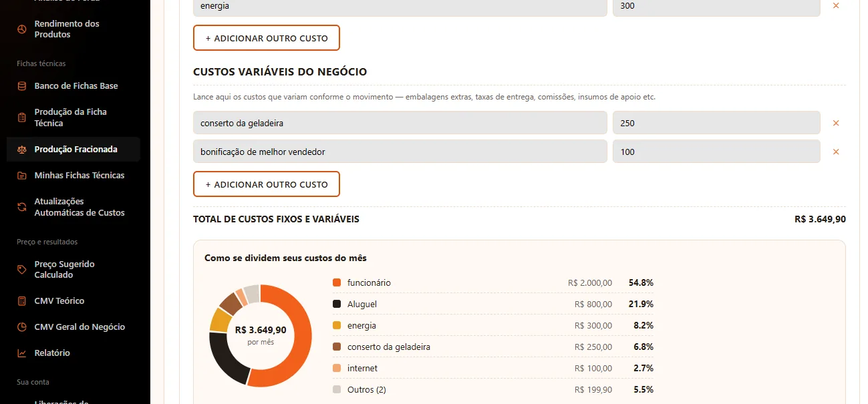868x404 pixels.
Task: Open CMV Geral do Negócio
Action: [x=74, y=327]
